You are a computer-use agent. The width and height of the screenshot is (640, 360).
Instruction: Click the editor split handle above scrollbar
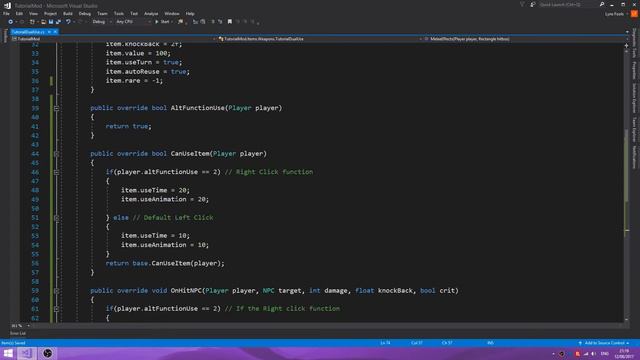click(627, 45)
